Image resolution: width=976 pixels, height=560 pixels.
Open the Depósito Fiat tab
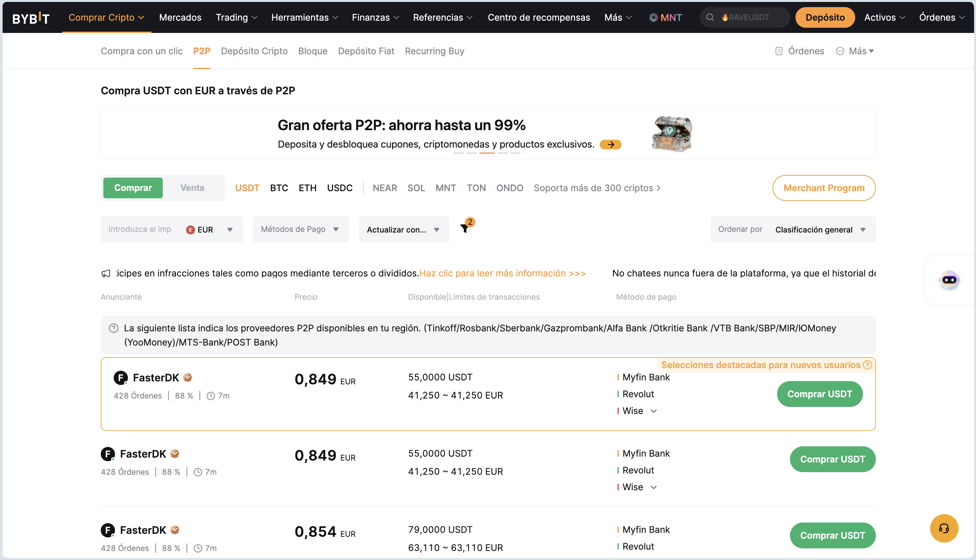(x=366, y=51)
